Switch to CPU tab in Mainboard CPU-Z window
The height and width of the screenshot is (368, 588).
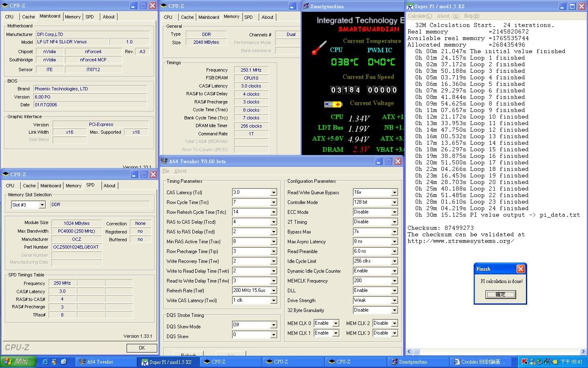coord(9,17)
